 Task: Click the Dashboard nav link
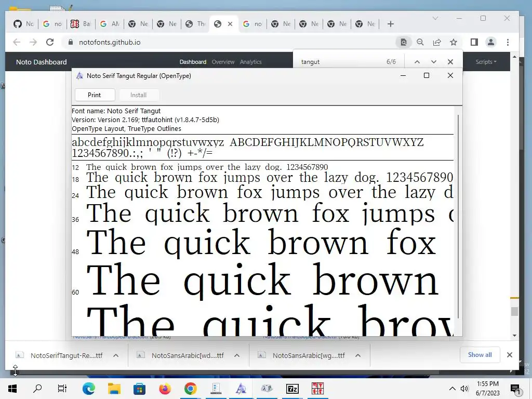click(193, 62)
